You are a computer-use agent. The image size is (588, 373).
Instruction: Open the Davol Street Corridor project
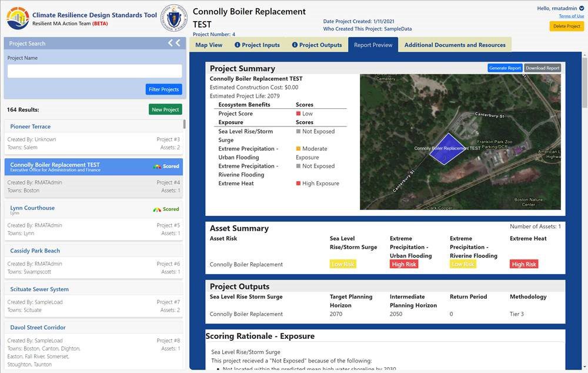(38, 328)
